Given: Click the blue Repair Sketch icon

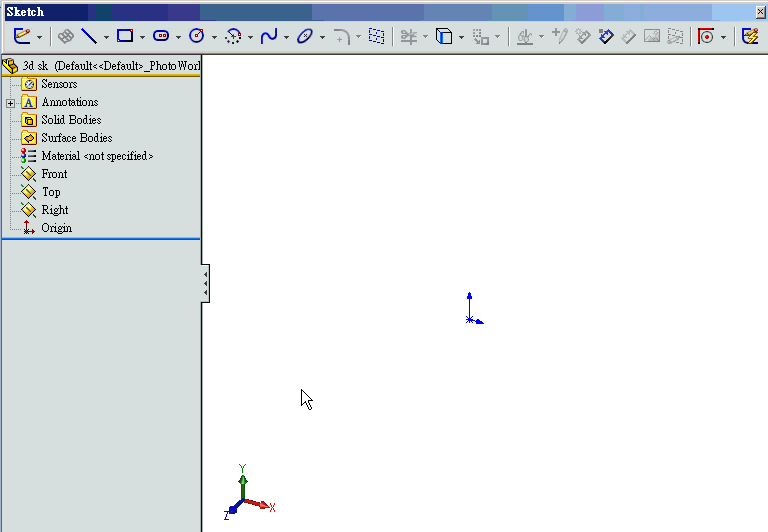Looking at the screenshot, I should coord(606,36).
